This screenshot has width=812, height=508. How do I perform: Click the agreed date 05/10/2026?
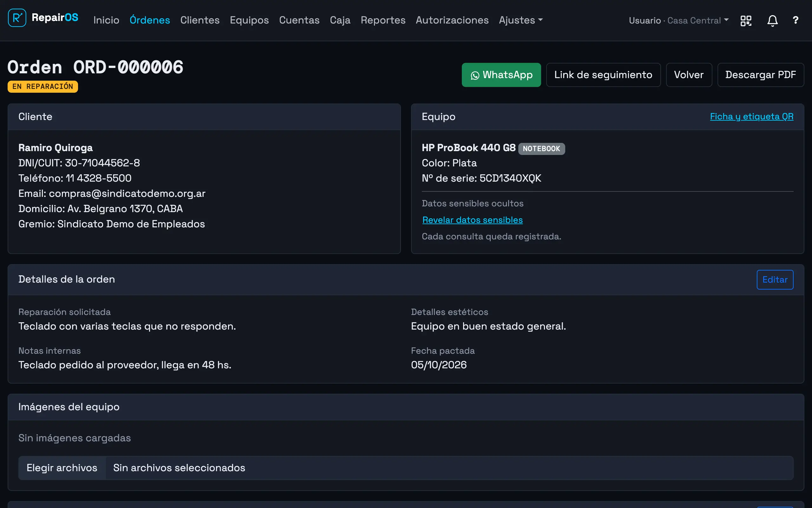pyautogui.click(x=439, y=365)
